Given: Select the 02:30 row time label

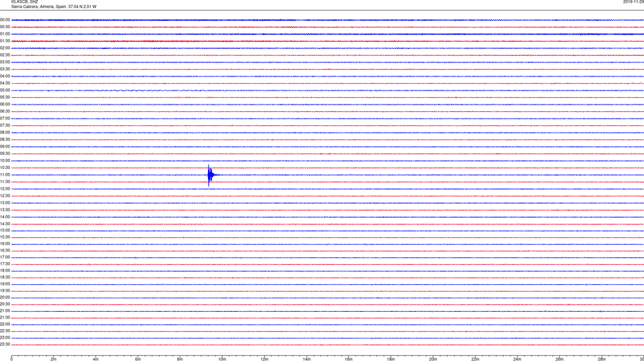Looking at the screenshot, I should pyautogui.click(x=5, y=55).
